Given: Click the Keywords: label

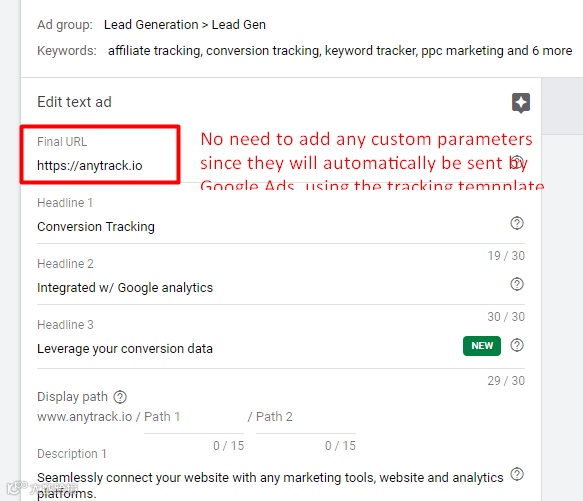Looking at the screenshot, I should (x=67, y=51).
